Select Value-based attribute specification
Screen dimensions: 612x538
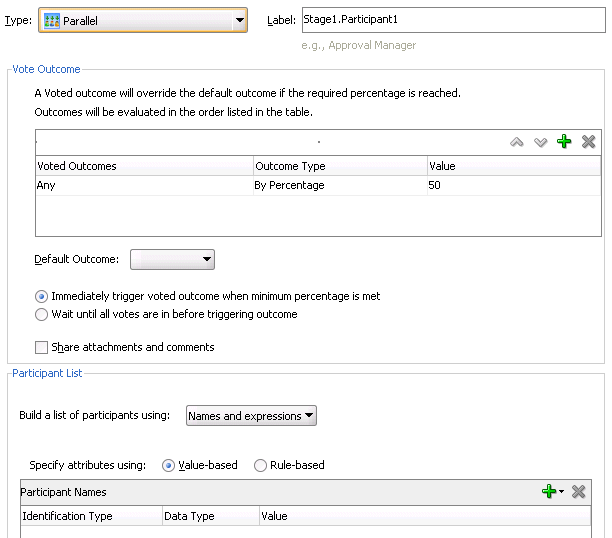pos(168,465)
